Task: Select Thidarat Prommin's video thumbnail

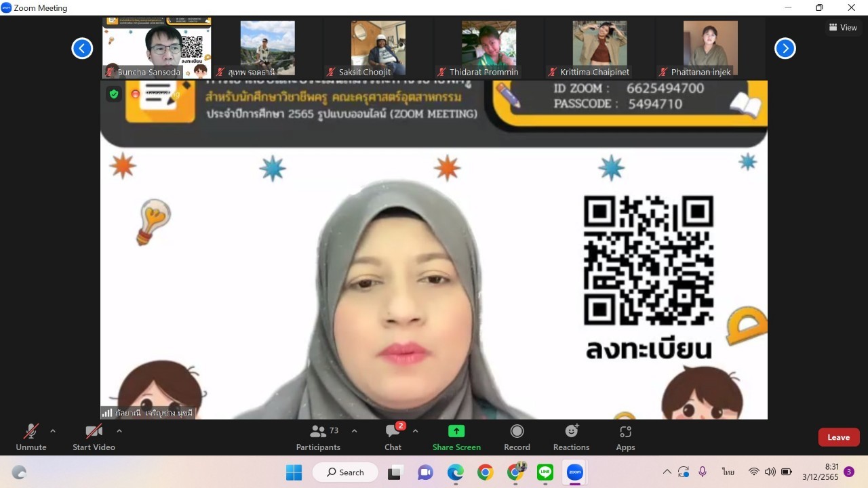Action: coord(489,47)
